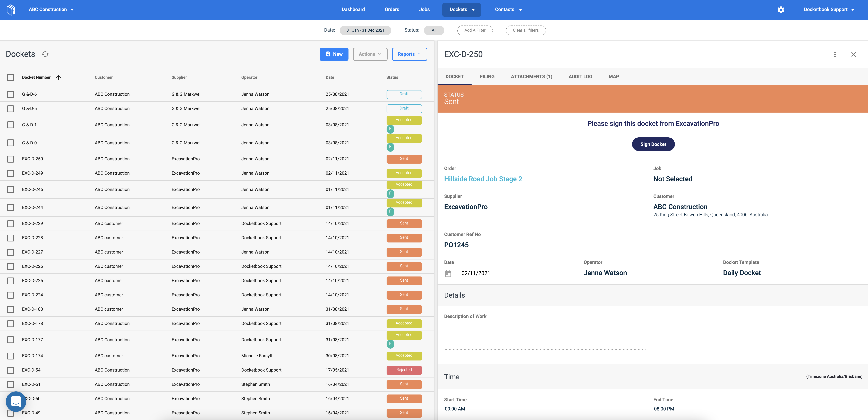
Task: Open the Docketbook Support user menu
Action: coord(829,10)
